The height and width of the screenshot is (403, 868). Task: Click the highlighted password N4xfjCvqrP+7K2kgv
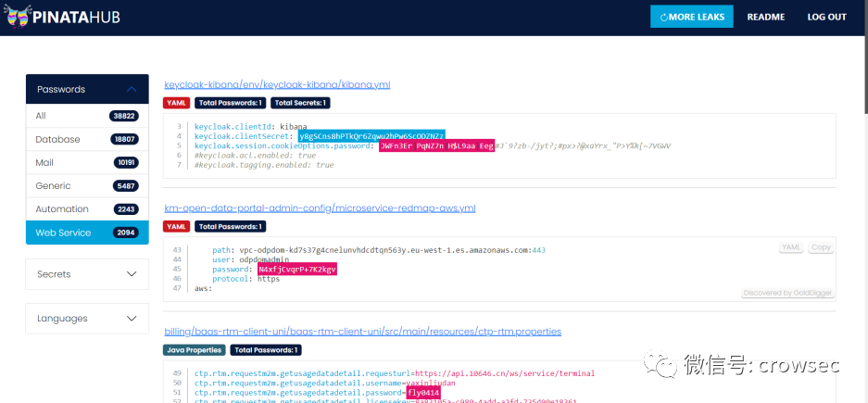[x=297, y=270]
